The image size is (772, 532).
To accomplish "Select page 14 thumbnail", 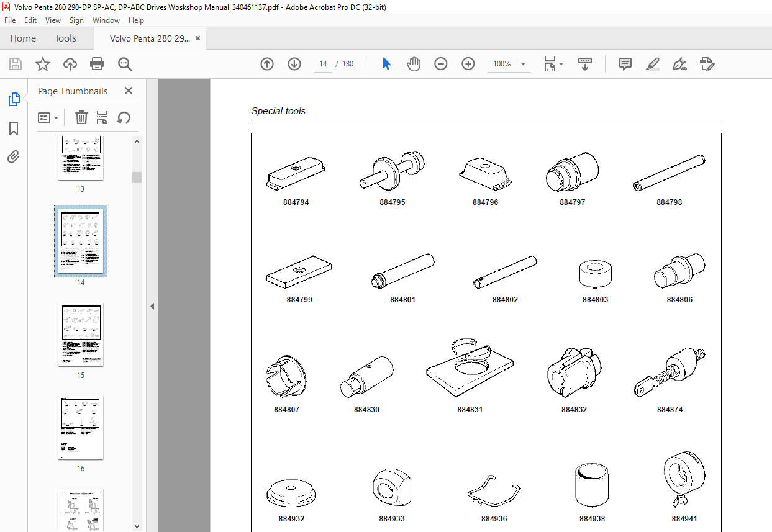I will coord(81,241).
